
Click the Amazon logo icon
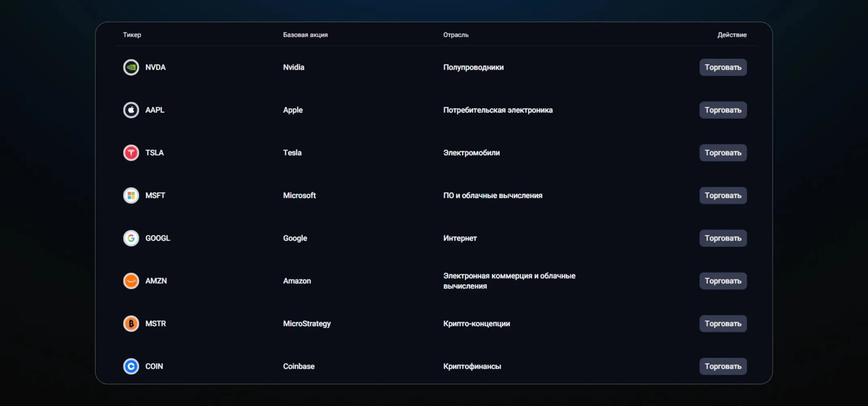tap(131, 281)
